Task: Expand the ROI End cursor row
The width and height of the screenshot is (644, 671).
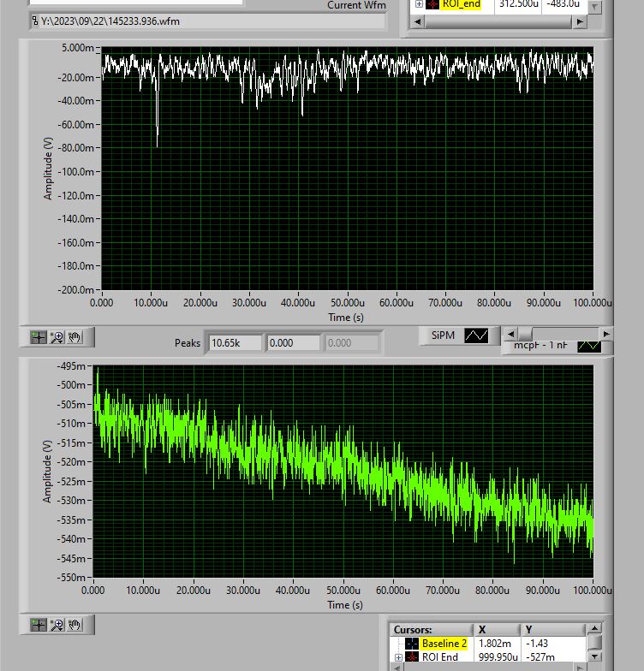Action: click(397, 657)
